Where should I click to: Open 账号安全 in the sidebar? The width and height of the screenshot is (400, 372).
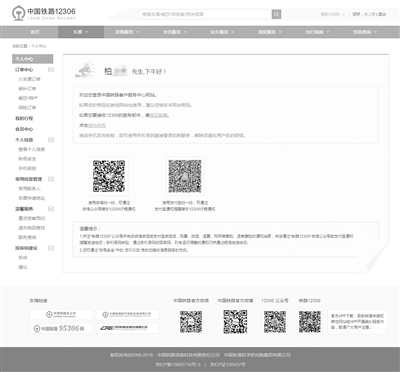(x=27, y=159)
